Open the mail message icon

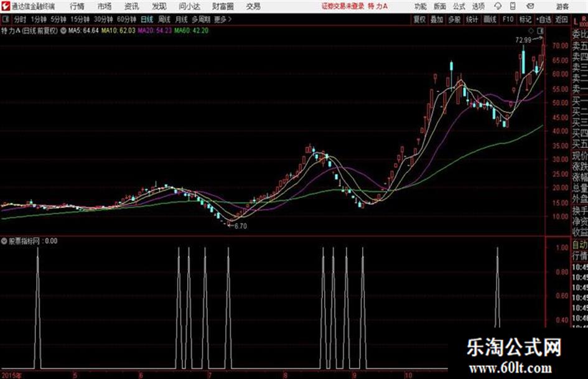[530, 6]
